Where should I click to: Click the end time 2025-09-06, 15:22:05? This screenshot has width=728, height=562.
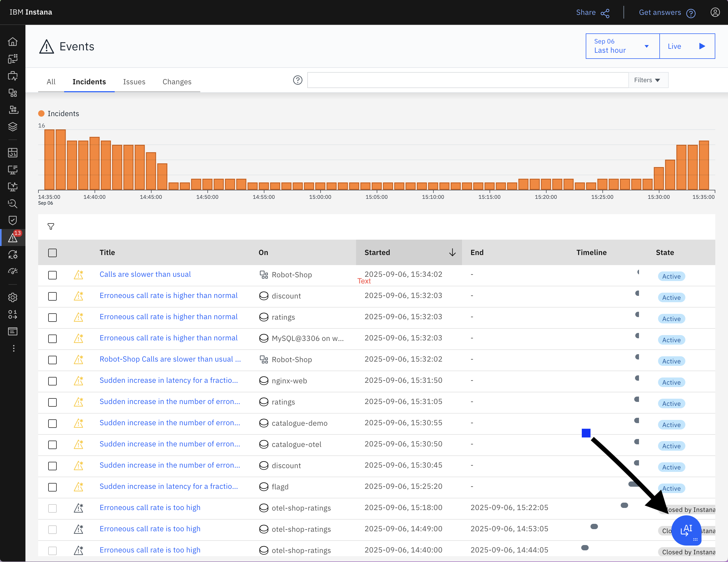(x=509, y=508)
